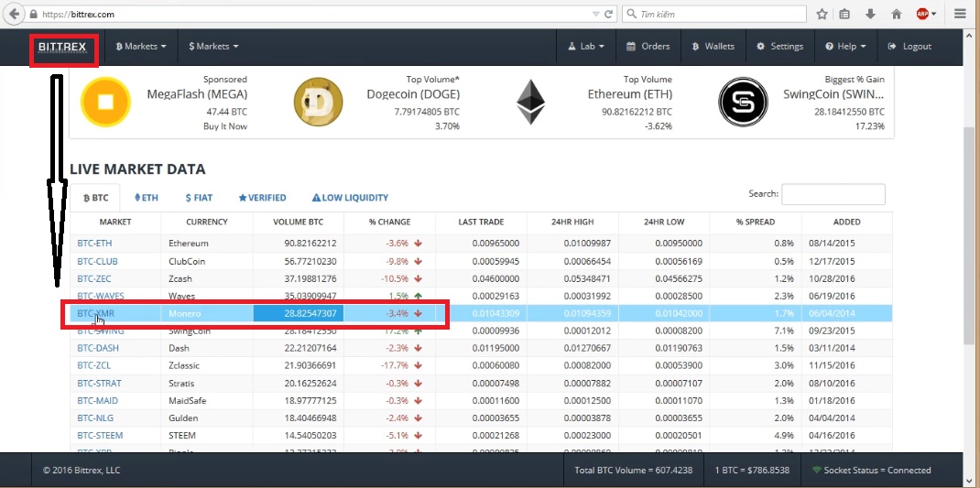Image resolution: width=980 pixels, height=488 pixels.
Task: Click the bittrex.com address bar
Action: coord(312,14)
